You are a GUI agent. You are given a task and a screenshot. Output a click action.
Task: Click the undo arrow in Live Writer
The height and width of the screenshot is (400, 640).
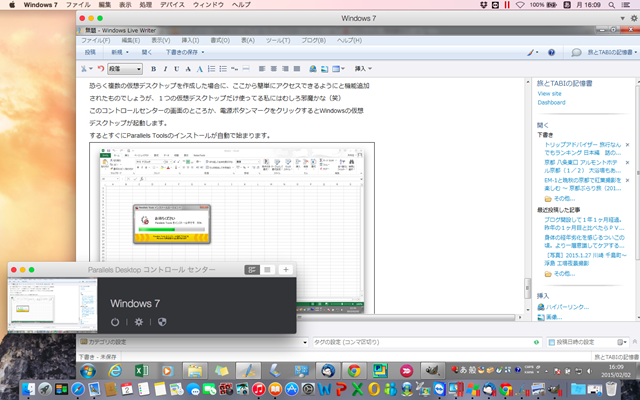click(101, 69)
